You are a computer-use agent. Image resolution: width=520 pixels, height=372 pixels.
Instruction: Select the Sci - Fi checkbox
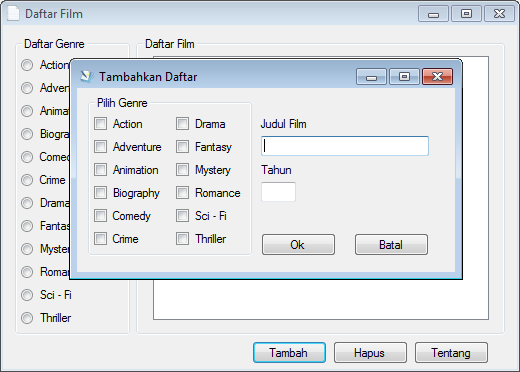tap(182, 216)
